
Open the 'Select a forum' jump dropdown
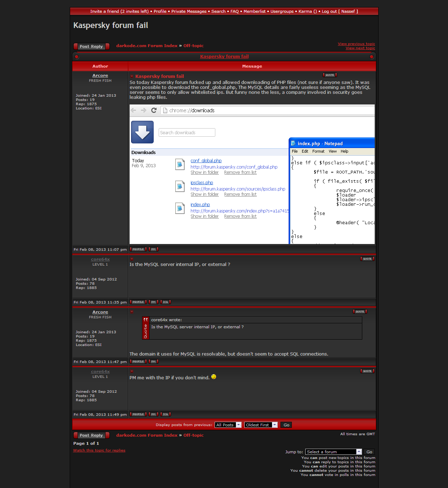pos(333,452)
